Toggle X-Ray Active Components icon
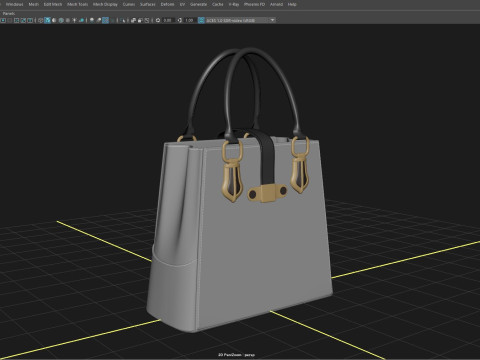 [140, 20]
